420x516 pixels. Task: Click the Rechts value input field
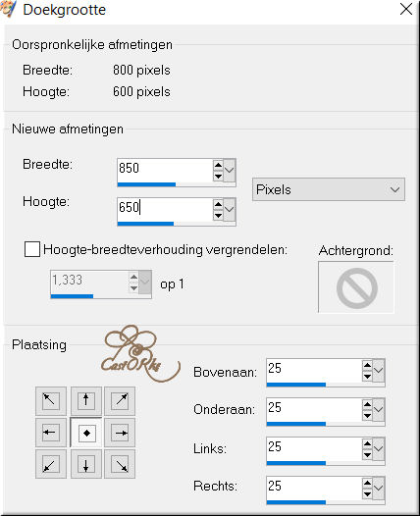pyautogui.click(x=314, y=486)
